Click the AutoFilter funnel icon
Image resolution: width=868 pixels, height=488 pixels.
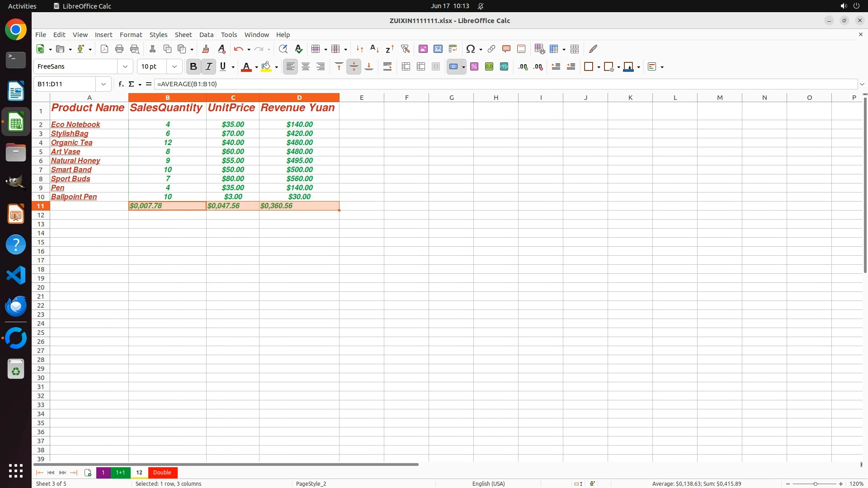[x=405, y=49]
